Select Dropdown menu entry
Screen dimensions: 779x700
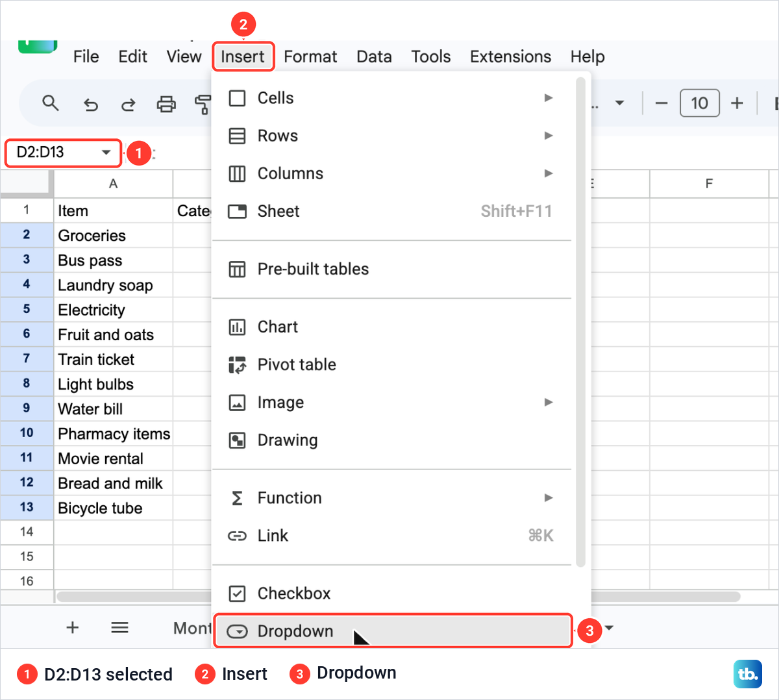click(392, 631)
